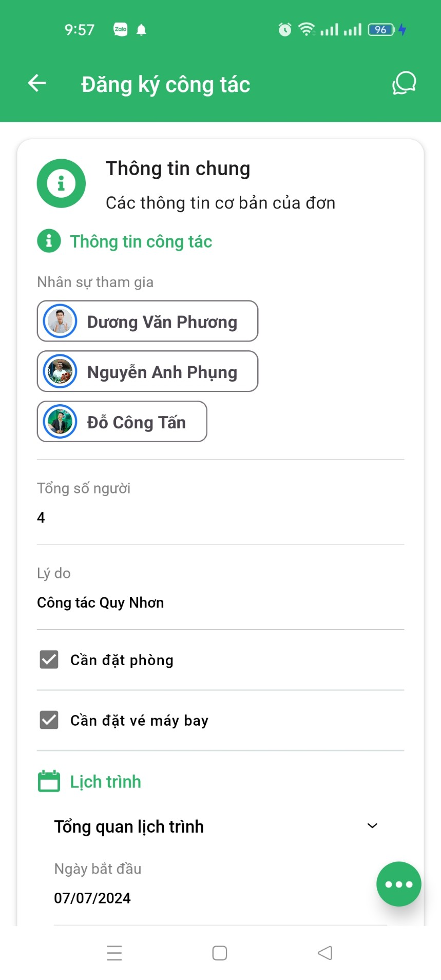Open Dương Văn Phương's avatar
Image resolution: width=441 pixels, height=980 pixels.
click(60, 322)
